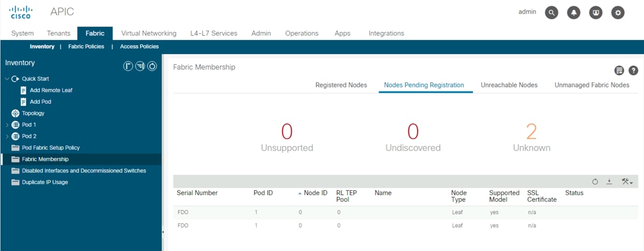Viewport: 644px width, 251px height.
Task: Open the Fabric menu
Action: tap(95, 33)
